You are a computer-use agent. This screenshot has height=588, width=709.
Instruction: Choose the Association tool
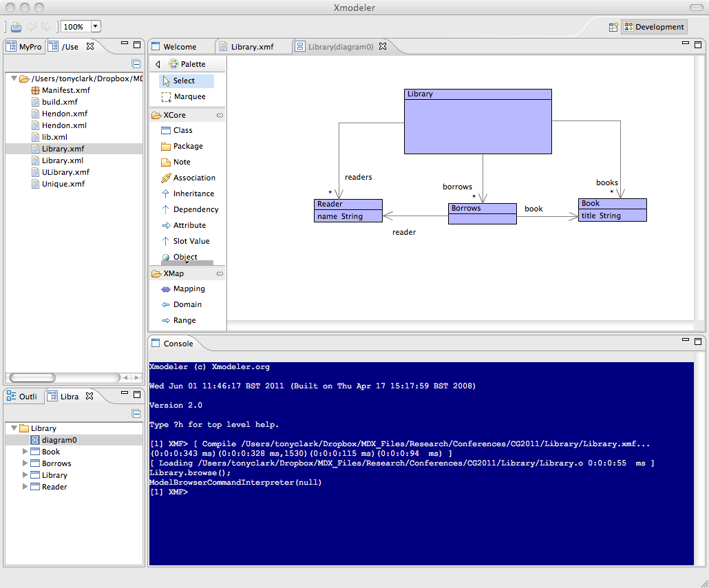click(193, 178)
